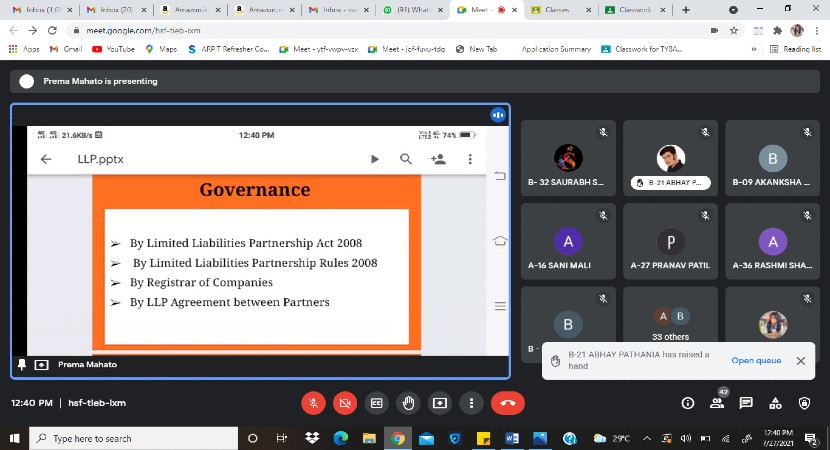This screenshot has height=450, width=830.
Task: Open the Activities panel
Action: click(775, 403)
